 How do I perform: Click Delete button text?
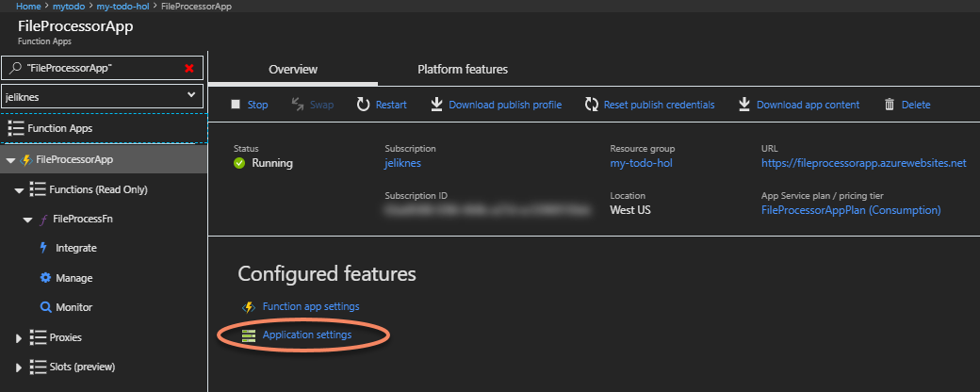point(916,105)
